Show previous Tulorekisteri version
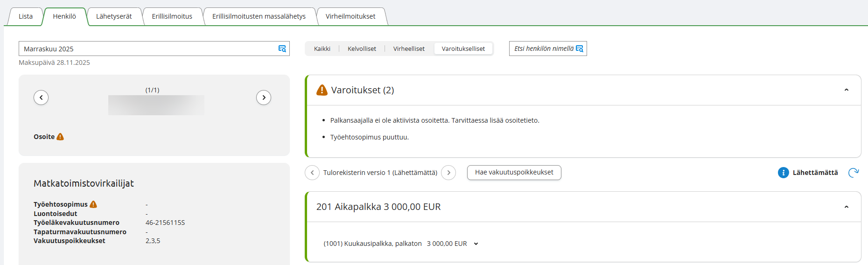 tap(312, 173)
